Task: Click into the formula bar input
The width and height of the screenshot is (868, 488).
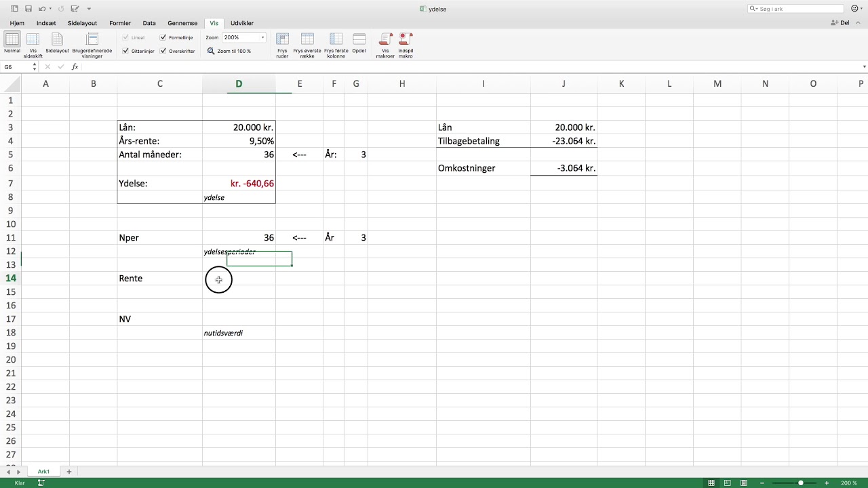Action: [x=471, y=67]
